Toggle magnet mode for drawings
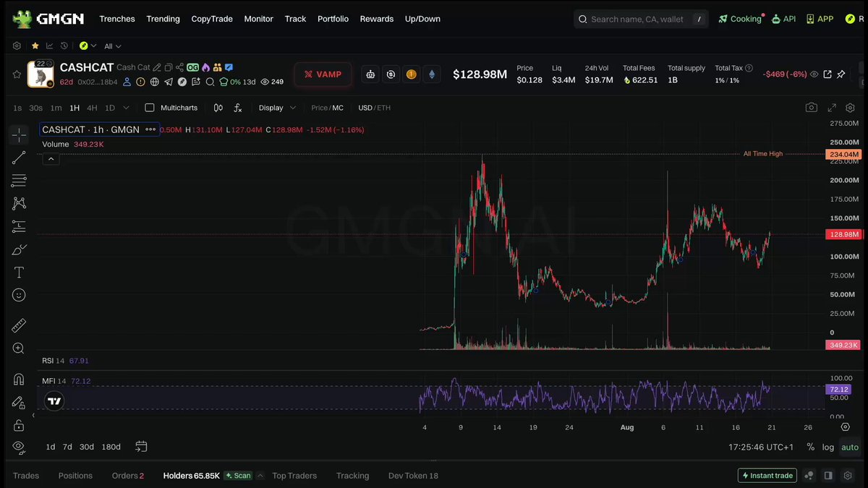 (19, 379)
